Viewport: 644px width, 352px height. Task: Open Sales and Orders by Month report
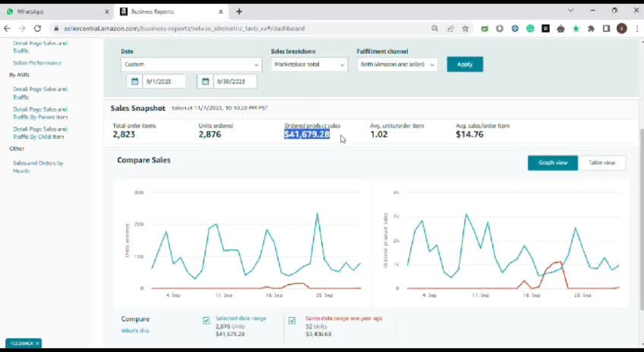(x=38, y=167)
